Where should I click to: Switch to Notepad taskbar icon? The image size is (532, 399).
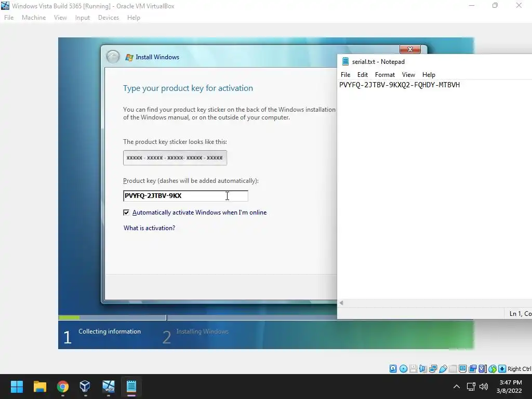pos(131,386)
